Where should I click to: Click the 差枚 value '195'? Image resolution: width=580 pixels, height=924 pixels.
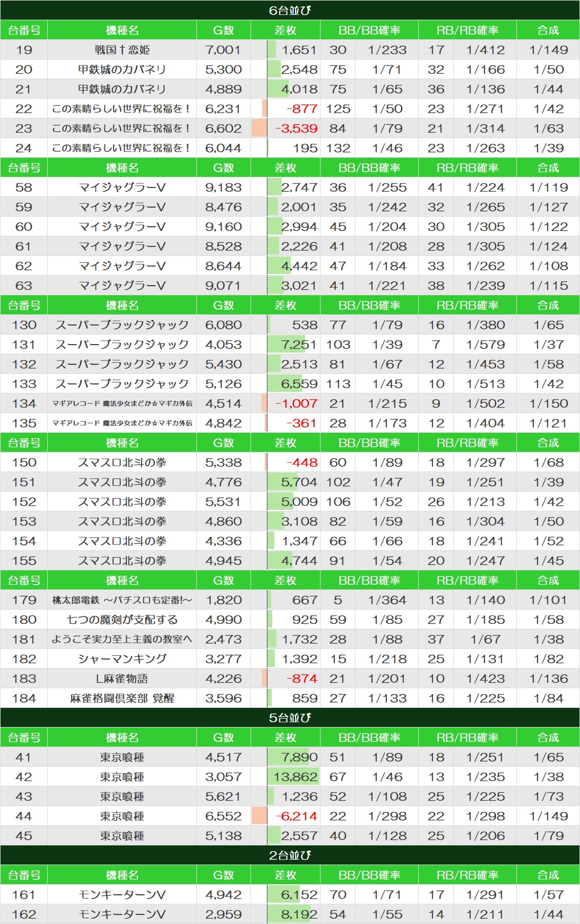306,148
